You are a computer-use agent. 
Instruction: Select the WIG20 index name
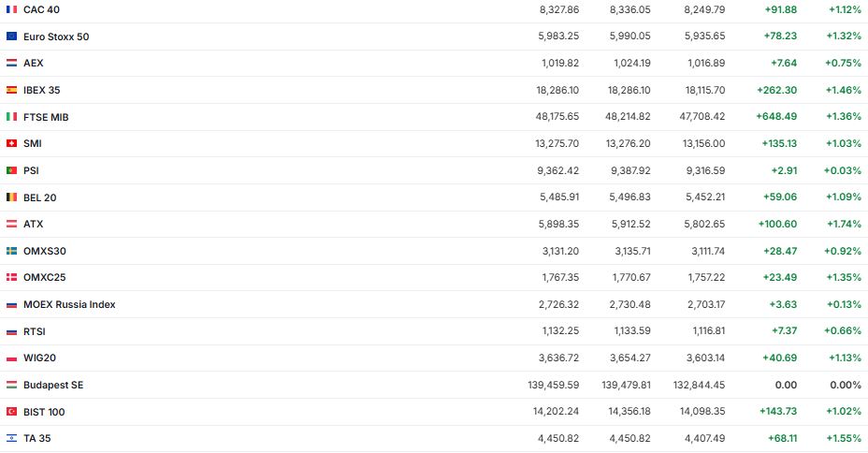pos(40,358)
